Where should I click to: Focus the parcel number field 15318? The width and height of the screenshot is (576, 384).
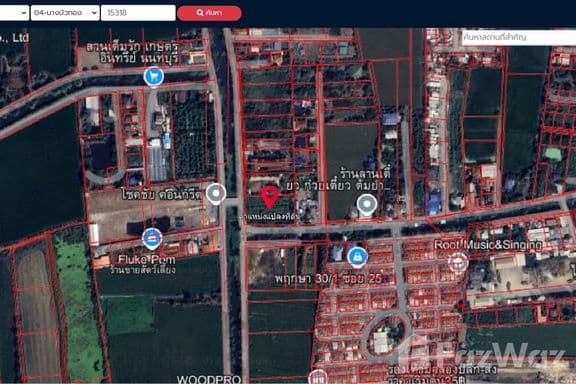[x=138, y=13]
